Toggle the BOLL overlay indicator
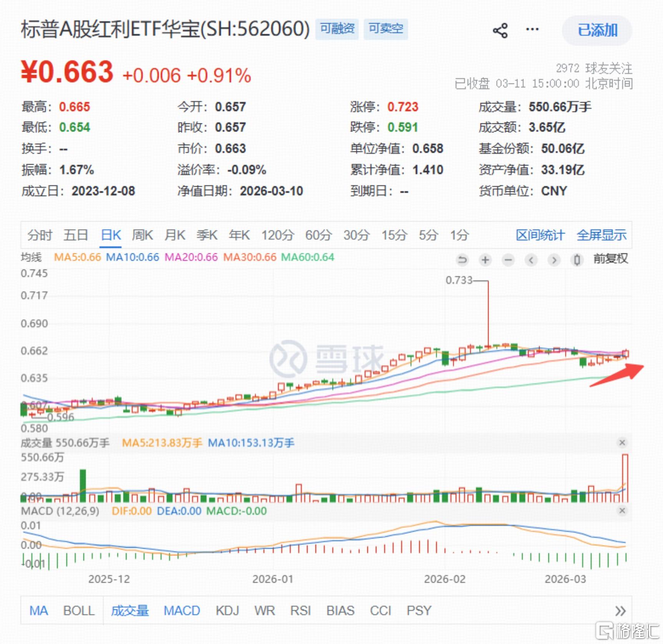This screenshot has height=644, width=663. tap(79, 611)
